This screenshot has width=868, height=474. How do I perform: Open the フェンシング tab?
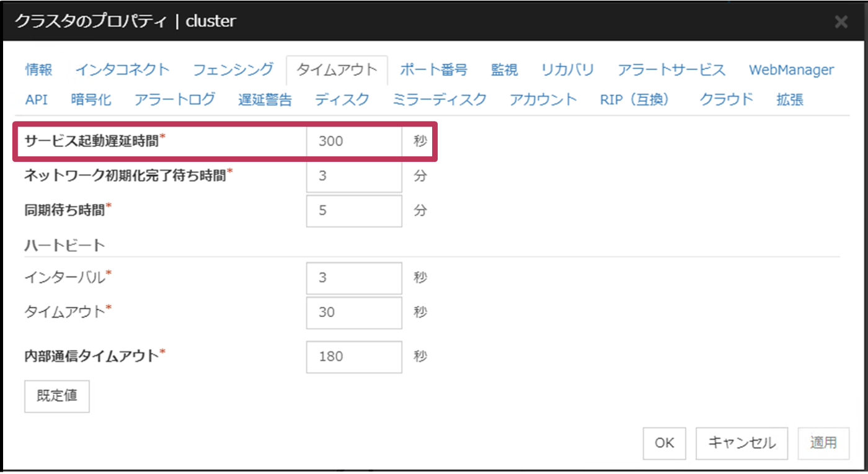(x=232, y=69)
